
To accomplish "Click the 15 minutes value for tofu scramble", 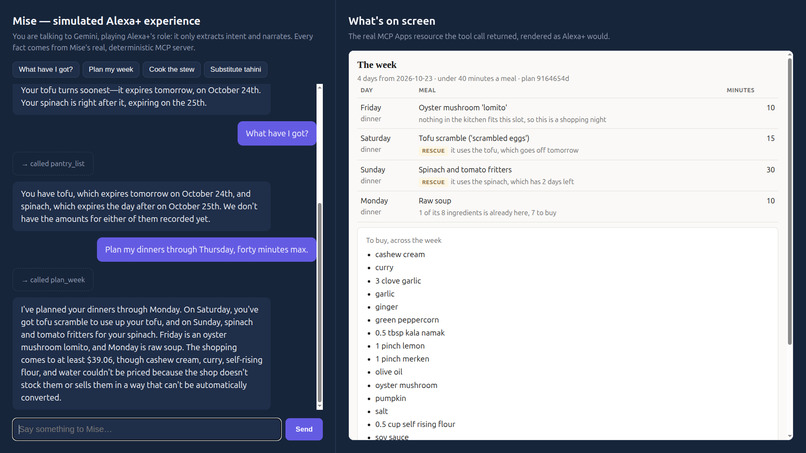I will tap(771, 138).
